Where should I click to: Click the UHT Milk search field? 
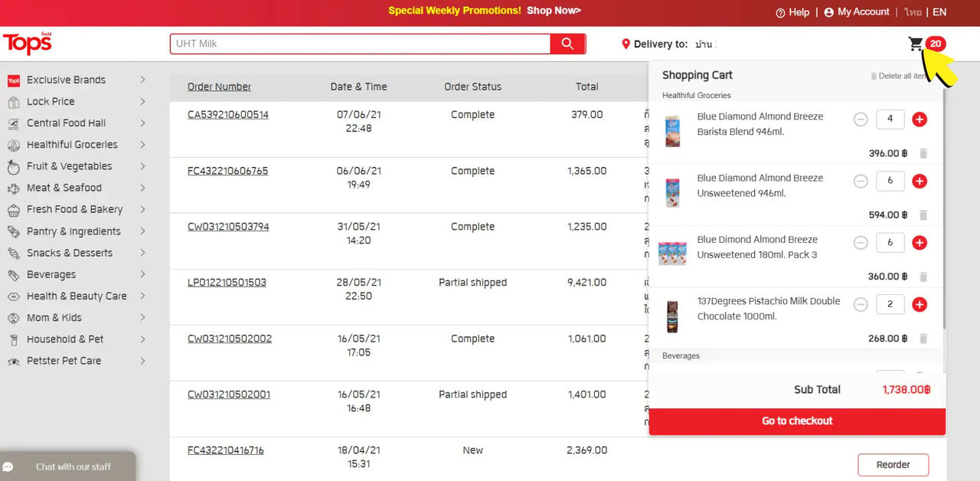(360, 44)
